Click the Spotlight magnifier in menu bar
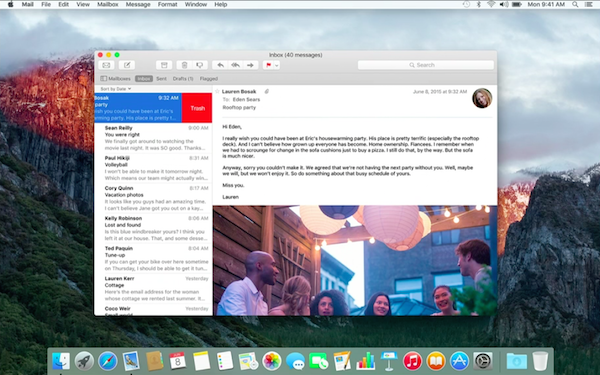 575,5
